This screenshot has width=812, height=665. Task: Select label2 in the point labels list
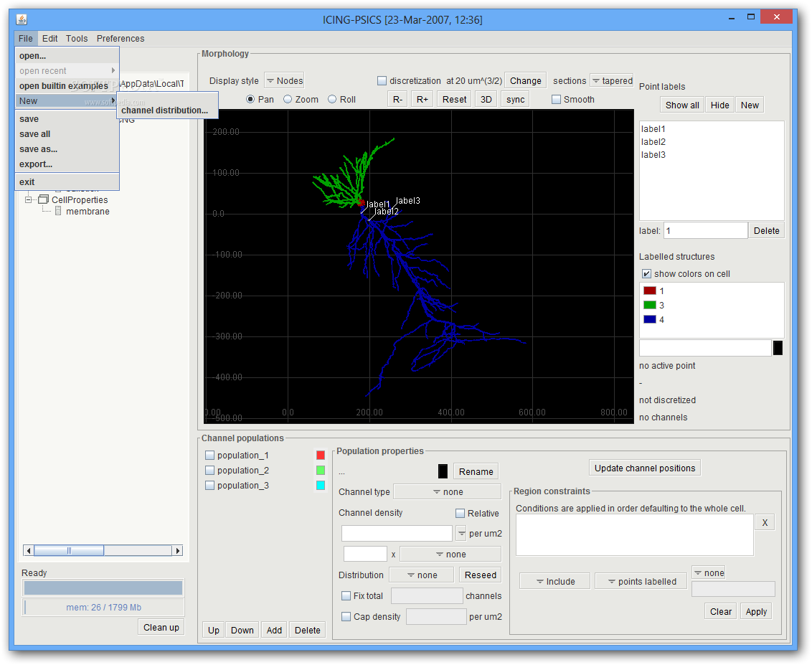point(712,142)
